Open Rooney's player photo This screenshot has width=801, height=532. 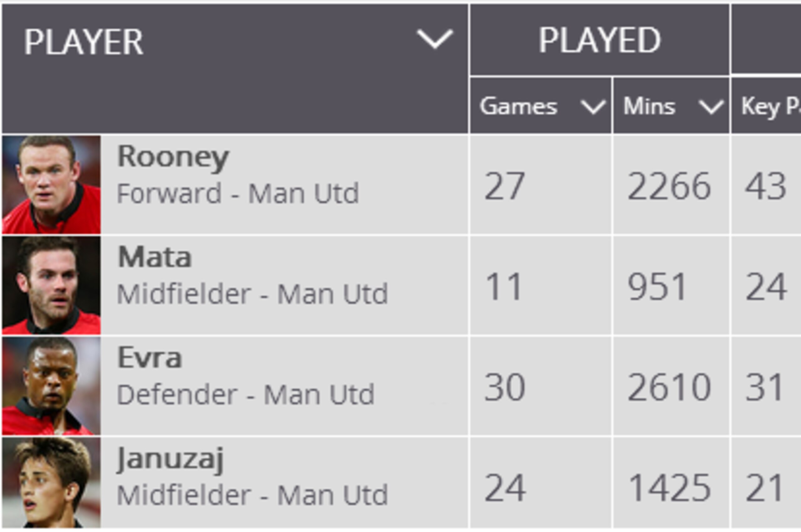[51, 185]
